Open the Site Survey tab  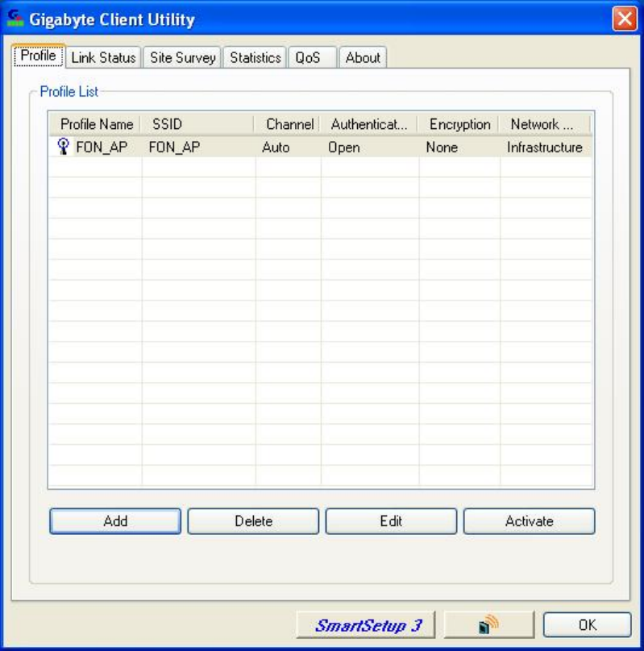pyautogui.click(x=183, y=57)
